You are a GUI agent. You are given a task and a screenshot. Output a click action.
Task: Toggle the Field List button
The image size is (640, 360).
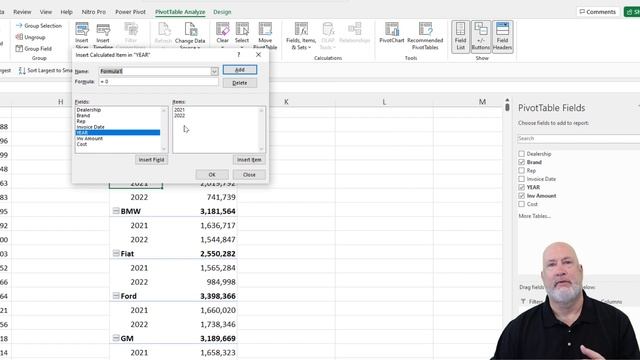460,36
